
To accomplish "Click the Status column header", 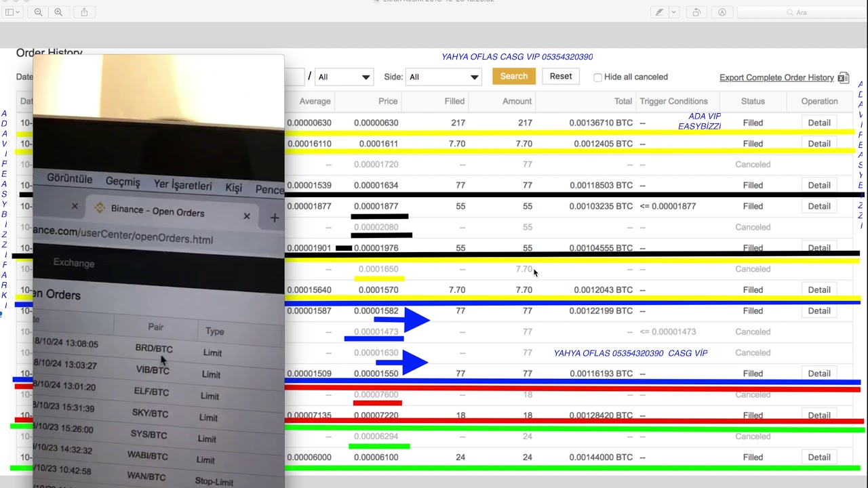I will click(x=753, y=101).
